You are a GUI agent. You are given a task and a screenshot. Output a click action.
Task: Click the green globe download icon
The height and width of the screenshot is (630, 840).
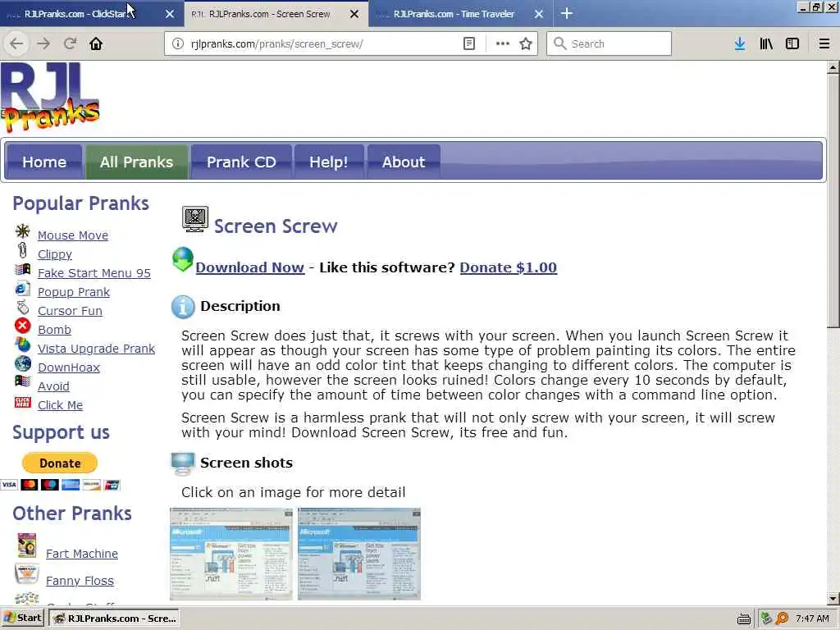click(183, 259)
